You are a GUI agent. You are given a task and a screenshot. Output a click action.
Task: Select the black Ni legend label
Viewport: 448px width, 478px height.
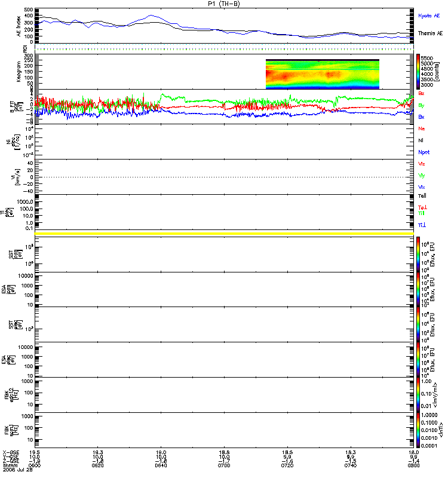421,140
